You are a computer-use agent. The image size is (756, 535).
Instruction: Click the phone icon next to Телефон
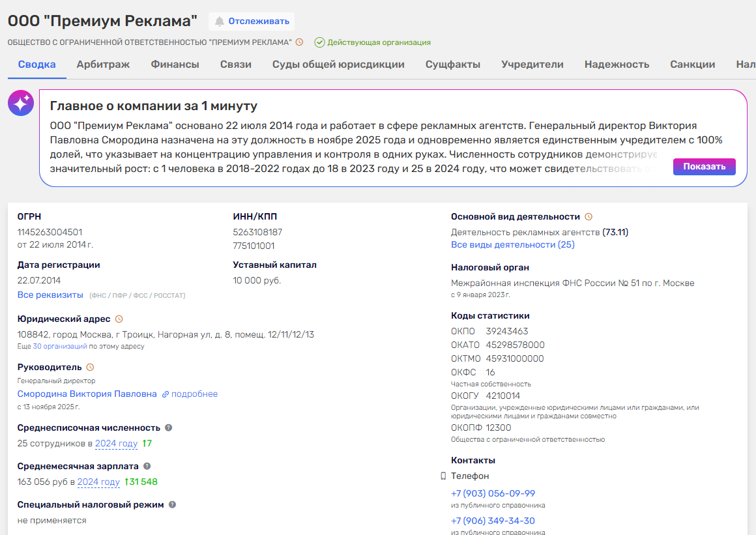443,476
